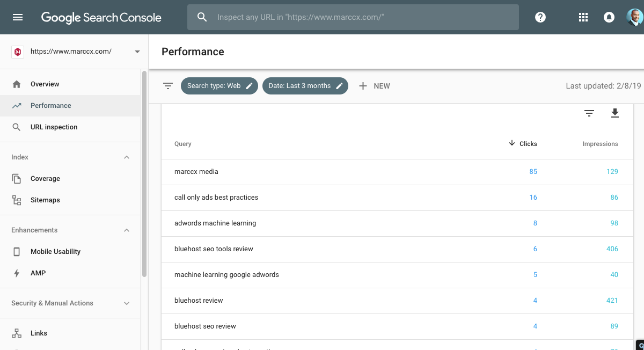Click the Date: Last 3 months chip
Screen dimensions: 644x350
point(305,86)
